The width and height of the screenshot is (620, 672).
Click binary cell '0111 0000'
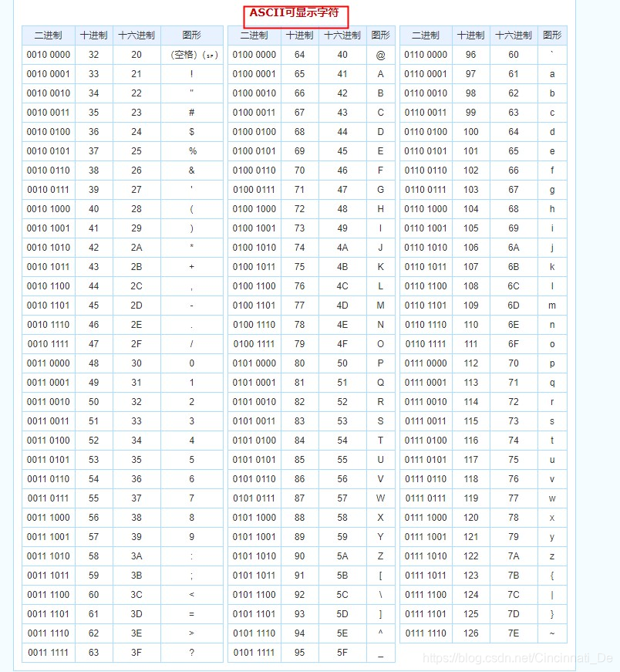point(426,363)
